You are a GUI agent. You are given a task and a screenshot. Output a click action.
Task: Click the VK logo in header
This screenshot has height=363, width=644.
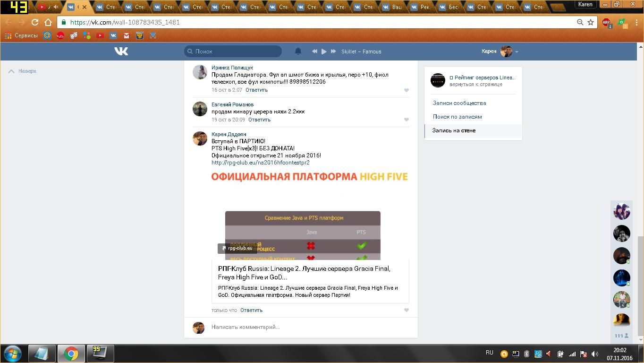point(121,51)
